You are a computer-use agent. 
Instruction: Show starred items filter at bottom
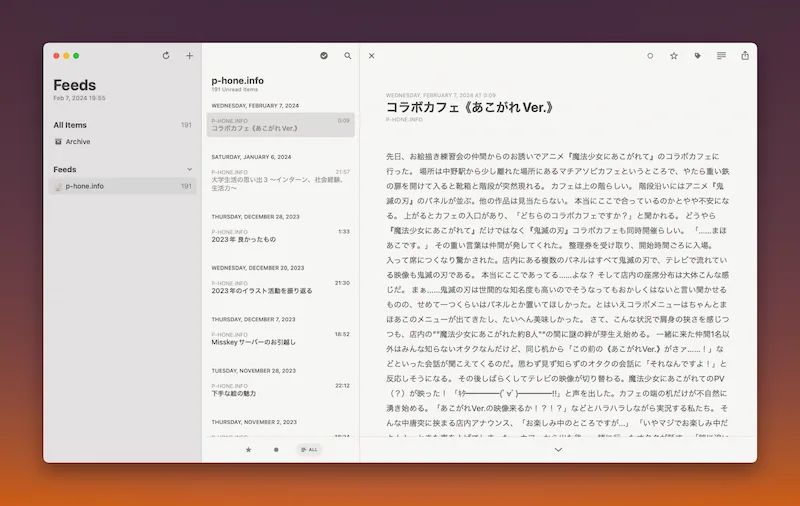point(248,450)
